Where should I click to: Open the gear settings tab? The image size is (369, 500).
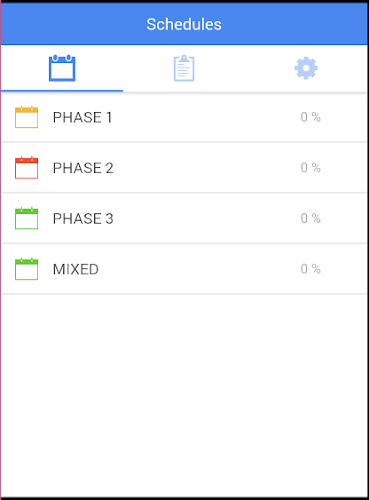306,68
